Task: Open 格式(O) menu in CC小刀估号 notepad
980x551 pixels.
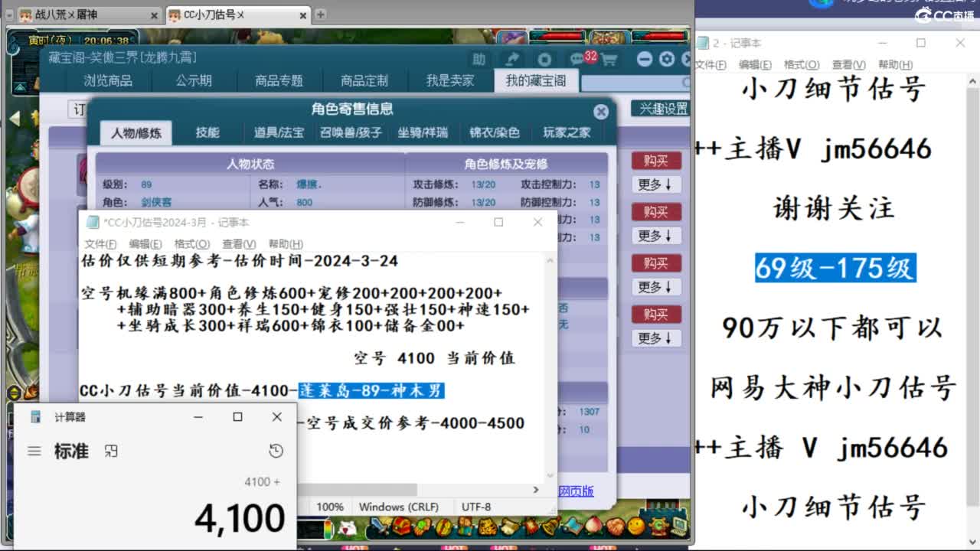Action: click(192, 243)
